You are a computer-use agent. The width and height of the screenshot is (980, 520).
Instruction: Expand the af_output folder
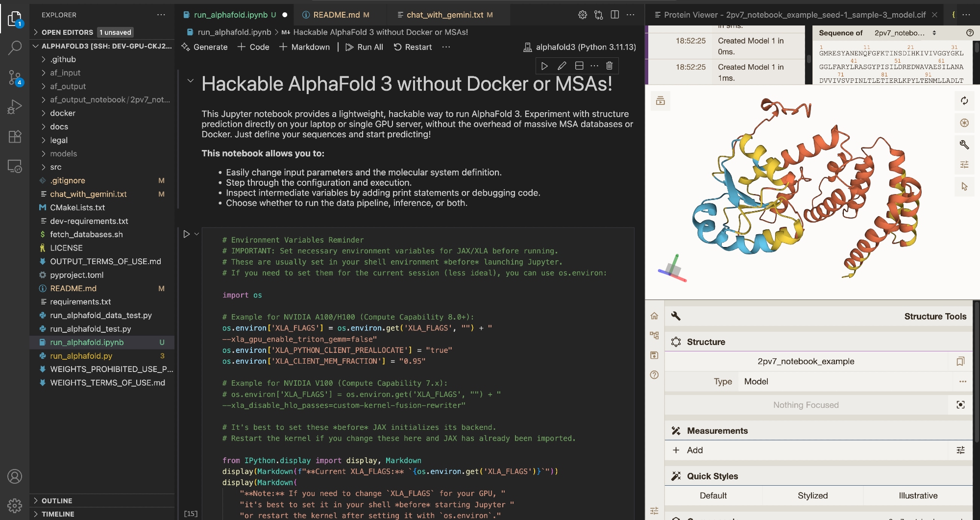(x=68, y=86)
